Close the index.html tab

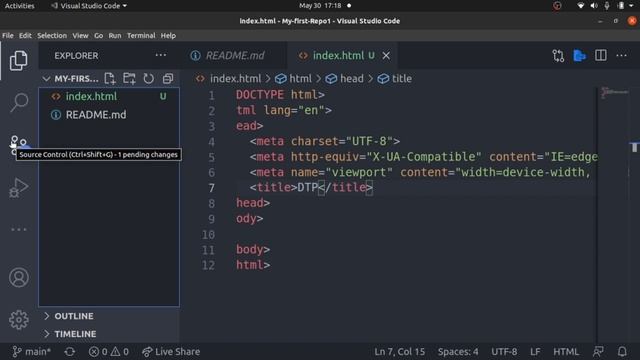coord(386,56)
